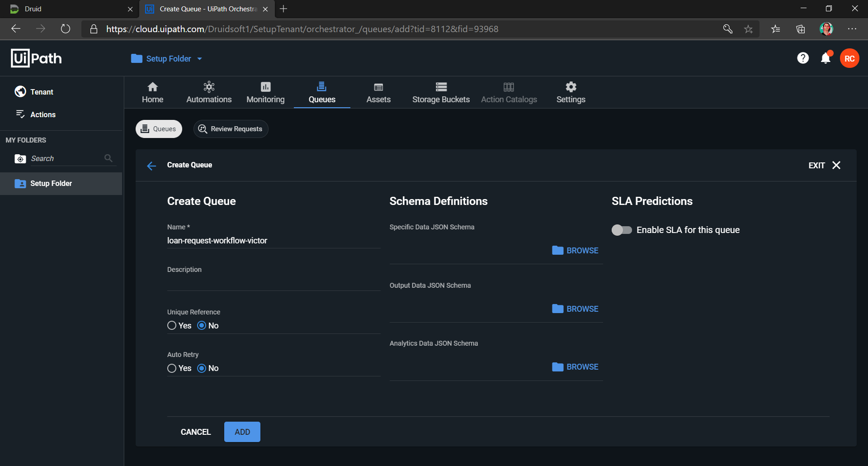Open browser Settings and more menu
This screenshot has height=466, width=868.
pyautogui.click(x=852, y=29)
